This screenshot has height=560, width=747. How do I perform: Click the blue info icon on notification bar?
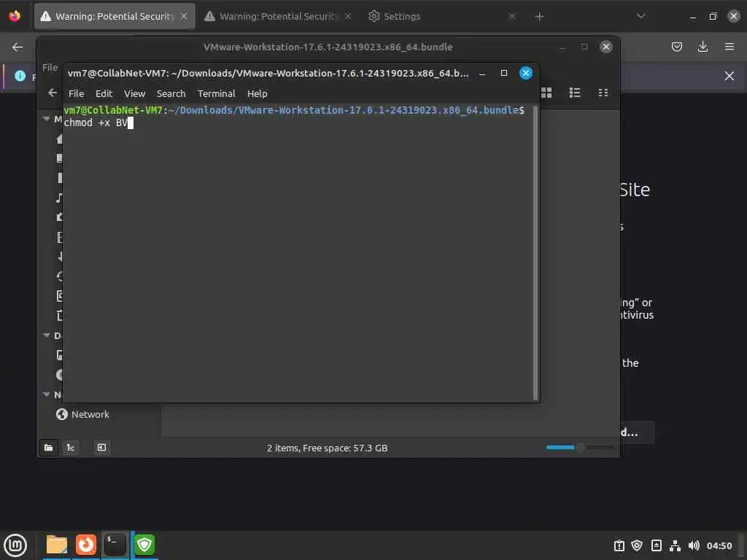pos(20,76)
